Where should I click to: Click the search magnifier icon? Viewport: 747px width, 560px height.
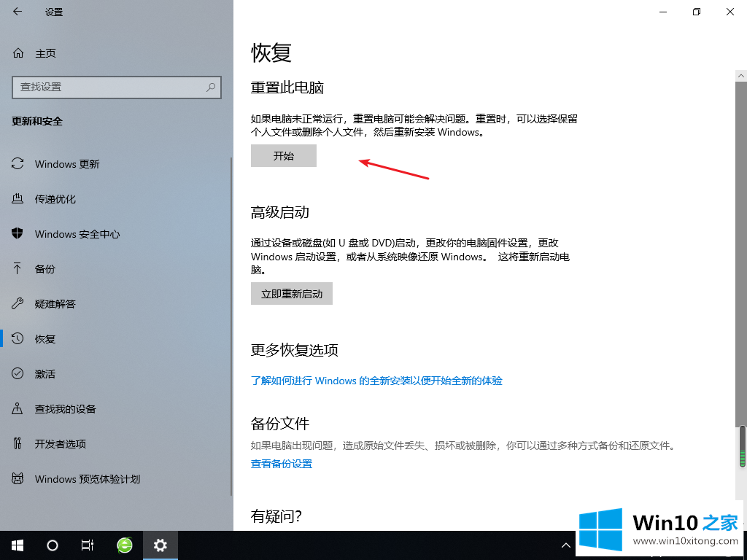(x=211, y=87)
